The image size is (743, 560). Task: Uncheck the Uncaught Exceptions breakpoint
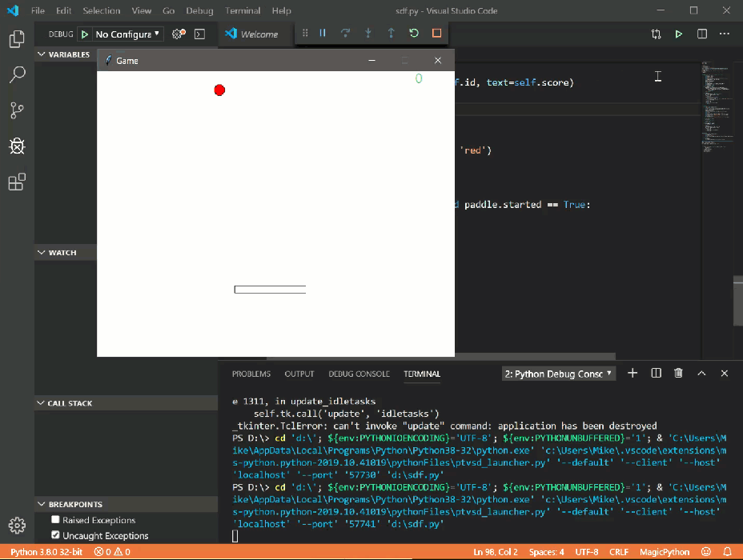point(56,535)
